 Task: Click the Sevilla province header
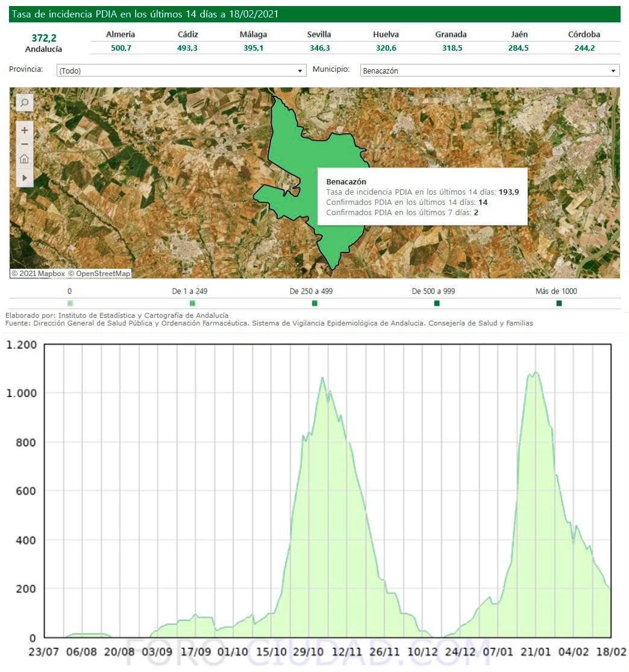point(319,34)
